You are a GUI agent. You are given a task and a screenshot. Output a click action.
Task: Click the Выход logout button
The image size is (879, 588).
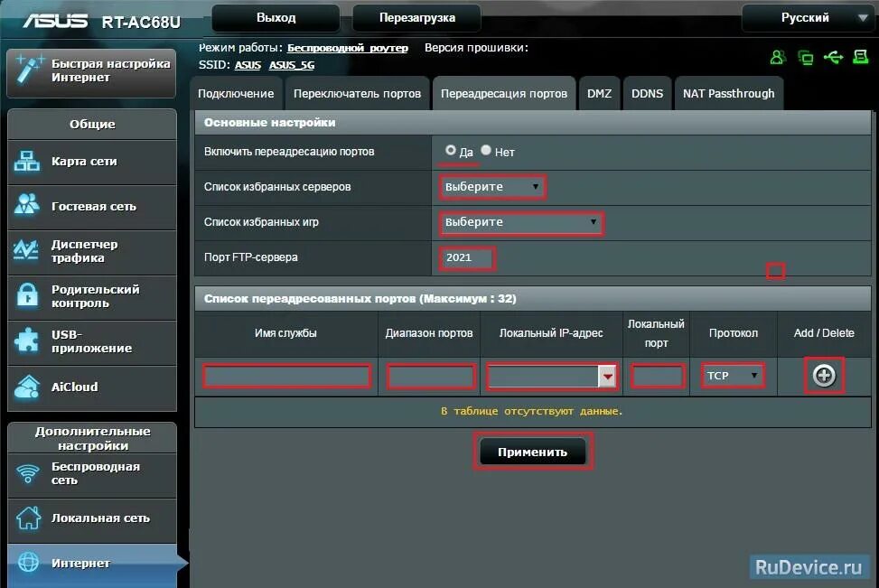point(276,18)
